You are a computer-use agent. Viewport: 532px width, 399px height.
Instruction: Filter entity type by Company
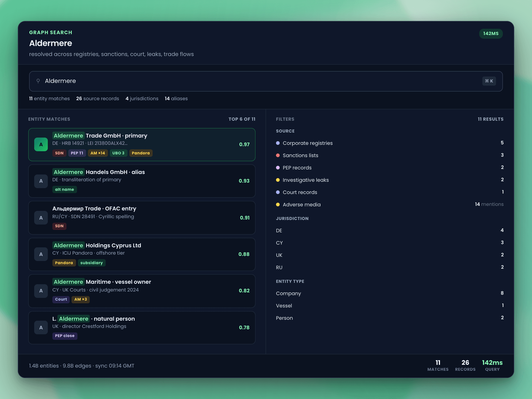click(x=390, y=293)
